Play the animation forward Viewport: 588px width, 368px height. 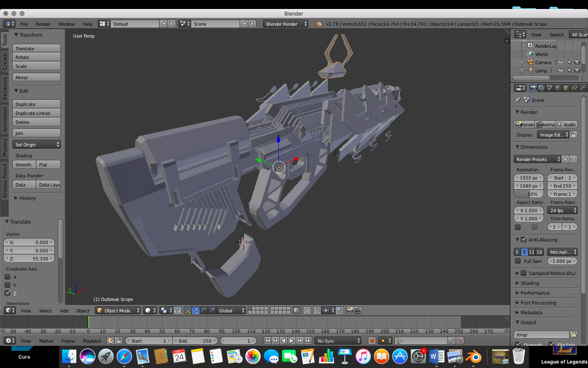(292, 341)
